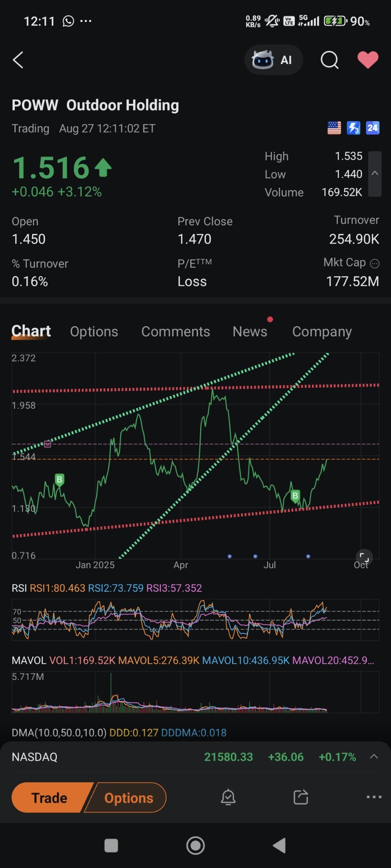Tap the +0.046 +3.12% change text

click(x=57, y=191)
